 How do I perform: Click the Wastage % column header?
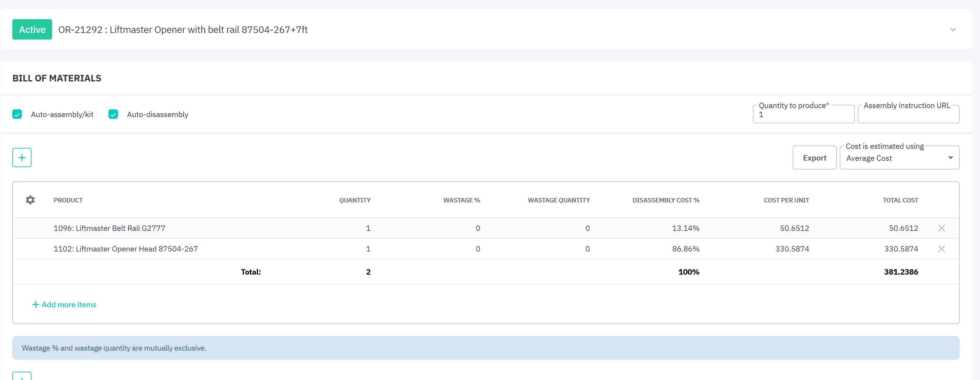coord(461,200)
